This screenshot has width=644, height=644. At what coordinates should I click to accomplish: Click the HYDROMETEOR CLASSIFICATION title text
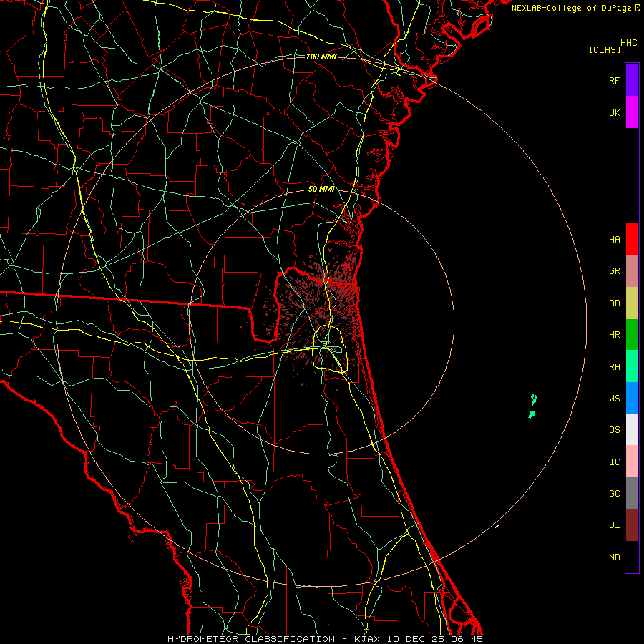click(x=251, y=639)
